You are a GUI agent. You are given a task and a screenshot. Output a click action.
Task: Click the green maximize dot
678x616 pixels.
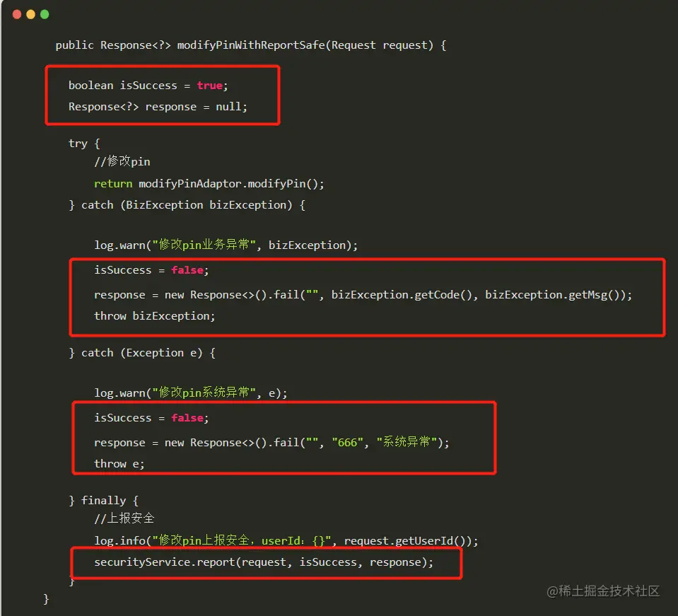(x=45, y=14)
